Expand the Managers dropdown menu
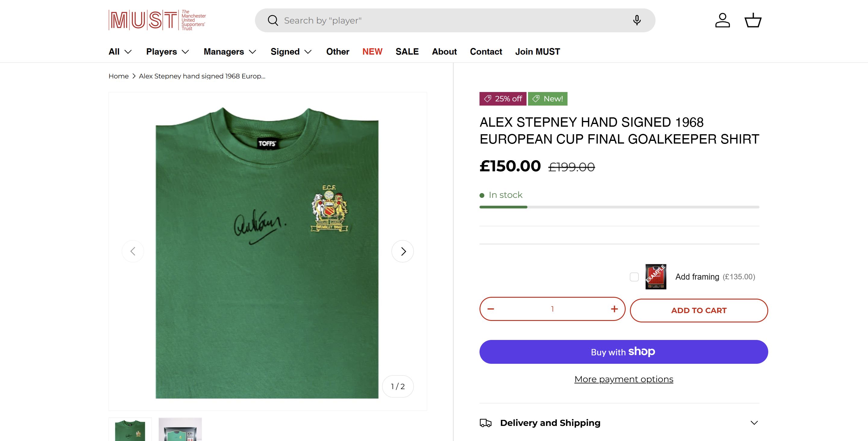The image size is (868, 441). 230,52
